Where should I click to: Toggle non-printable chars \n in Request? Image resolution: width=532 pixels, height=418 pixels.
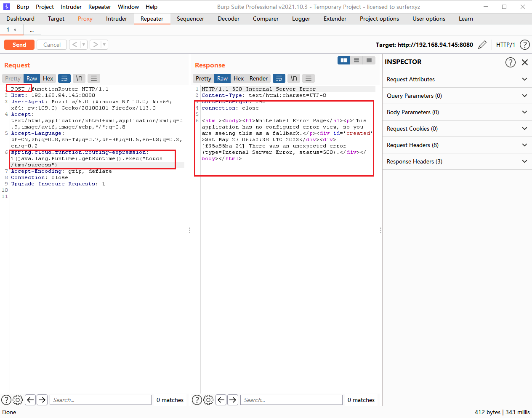pyautogui.click(x=79, y=78)
